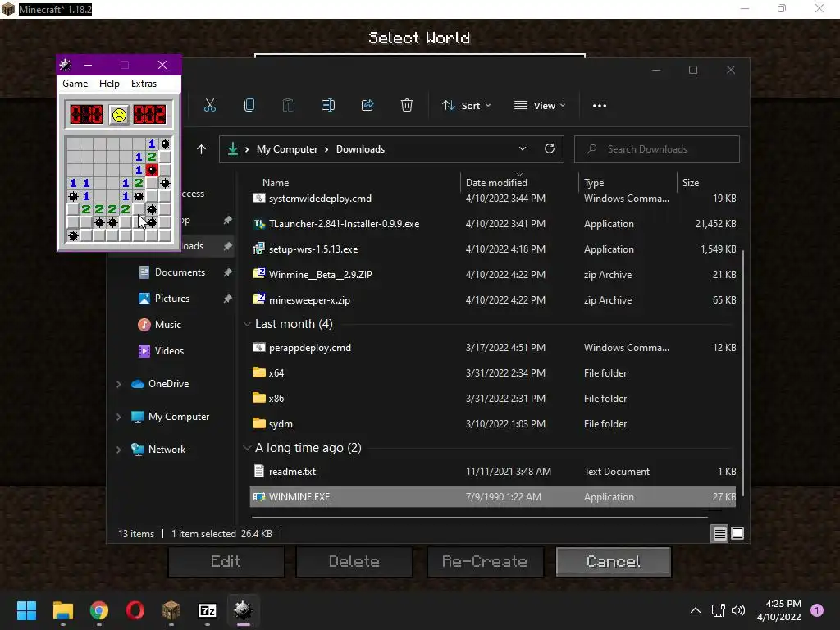Click the Rename icon in Explorer toolbar
This screenshot has height=630, width=840.
[x=328, y=106]
